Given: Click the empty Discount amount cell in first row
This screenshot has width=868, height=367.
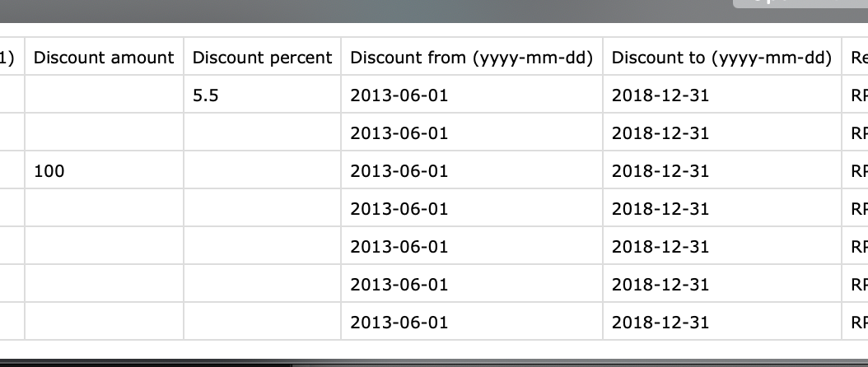Looking at the screenshot, I should pos(104,95).
